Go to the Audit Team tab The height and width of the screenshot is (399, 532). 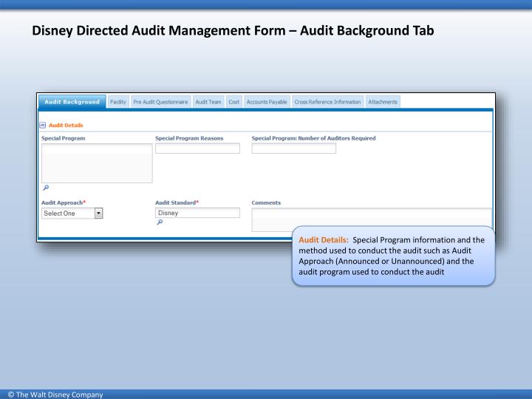coord(208,102)
